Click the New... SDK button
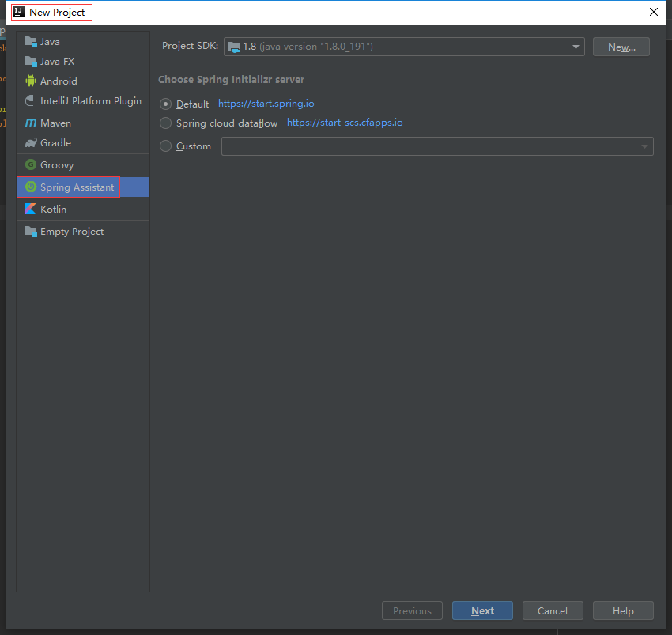This screenshot has height=635, width=672. [x=621, y=47]
